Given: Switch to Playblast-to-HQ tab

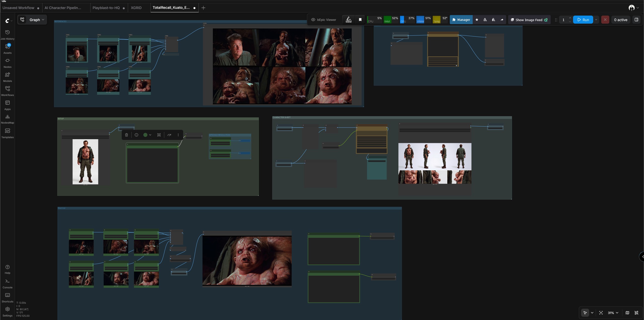Looking at the screenshot, I should (x=106, y=8).
